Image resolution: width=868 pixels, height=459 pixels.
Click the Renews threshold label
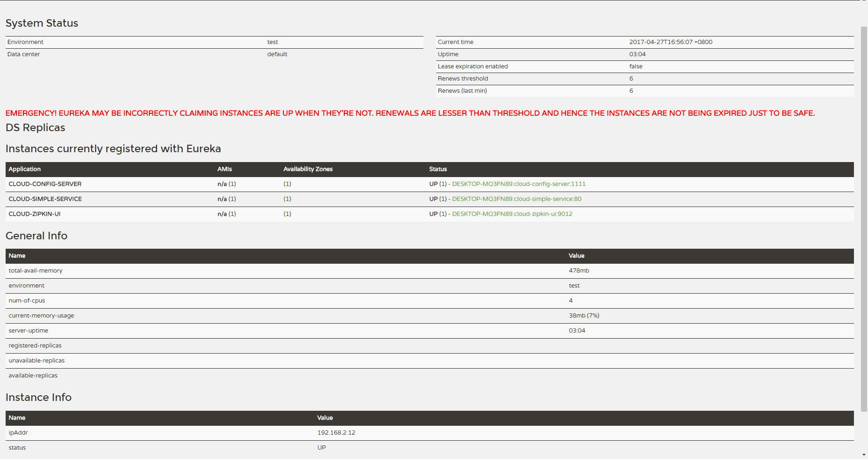click(463, 79)
